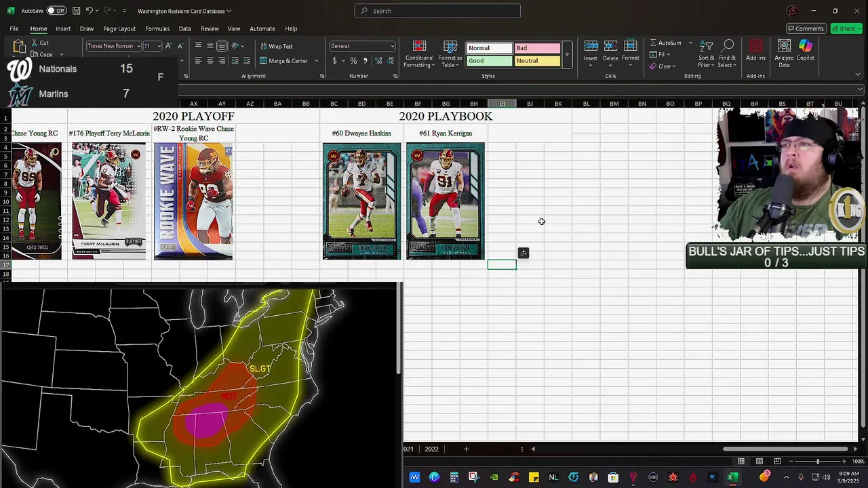Open the workbook title dropdown
Screen dimensions: 868x488
pos(229,11)
